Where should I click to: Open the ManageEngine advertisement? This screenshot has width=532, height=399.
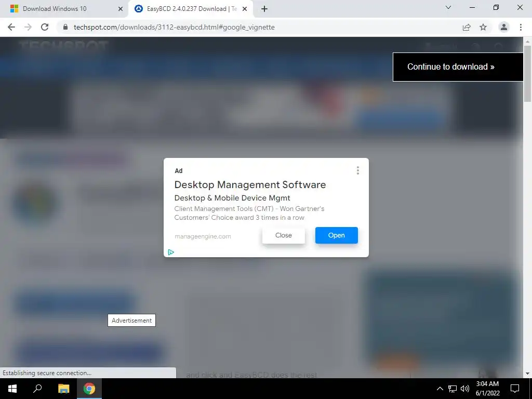coord(337,235)
